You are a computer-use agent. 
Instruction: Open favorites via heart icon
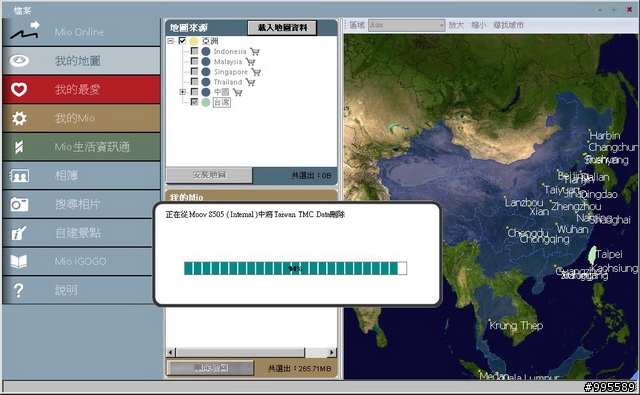19,89
